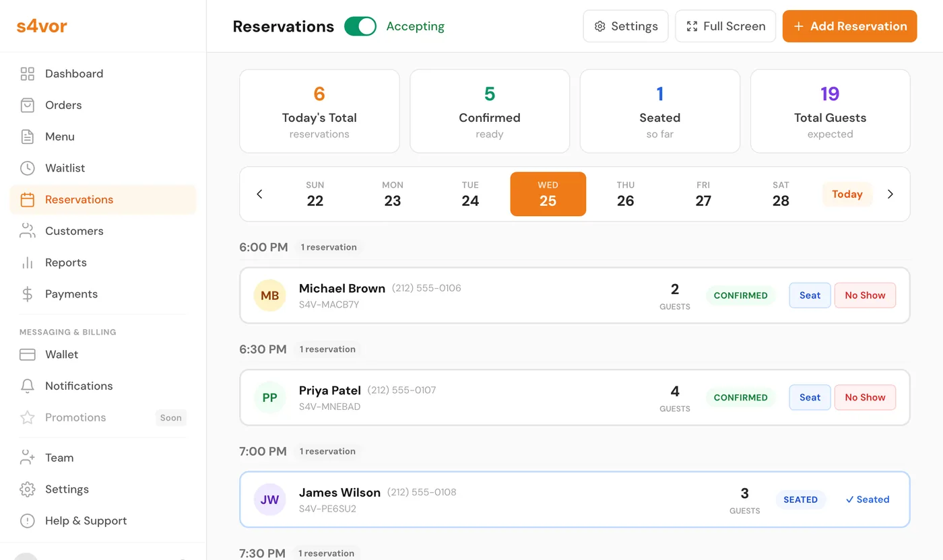Select WED 25 in the date strip
This screenshot has height=560, width=943.
548,194
